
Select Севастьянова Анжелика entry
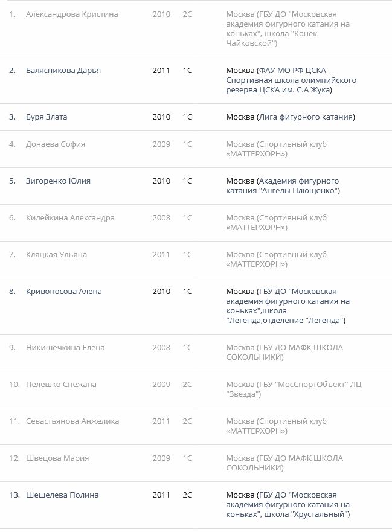72,421
